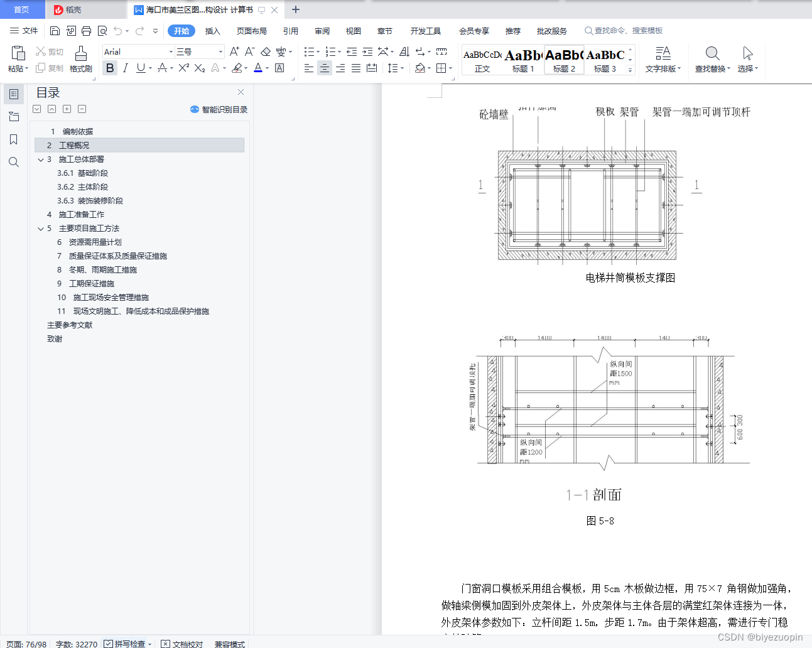812x648 pixels.
Task: Open the bullet list style dropdown
Action: click(x=318, y=51)
